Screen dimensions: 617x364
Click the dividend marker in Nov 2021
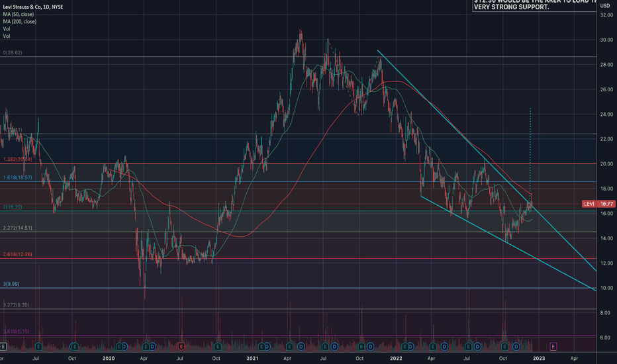[x=370, y=347]
